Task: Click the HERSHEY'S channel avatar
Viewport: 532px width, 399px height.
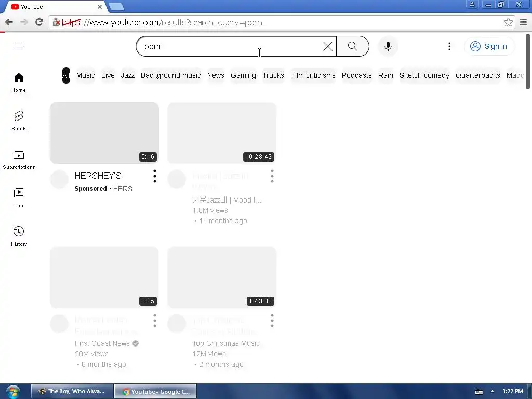Action: click(59, 179)
